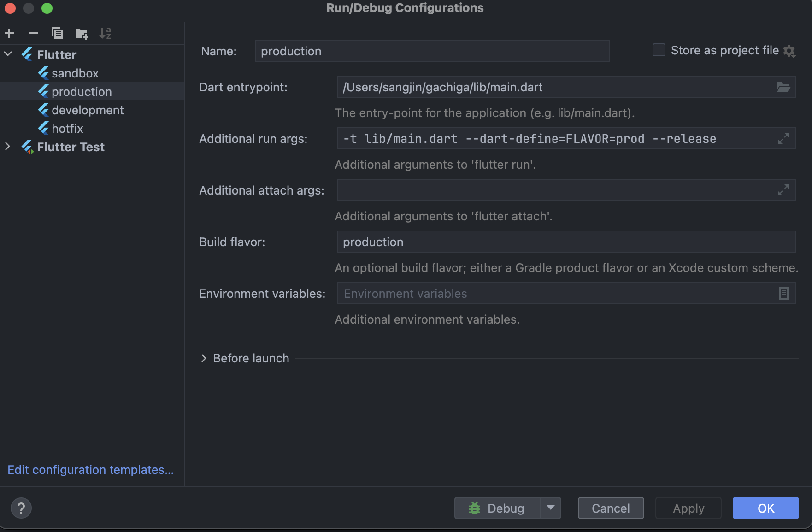812x532 pixels.
Task: Add a new run configuration
Action: pos(9,33)
